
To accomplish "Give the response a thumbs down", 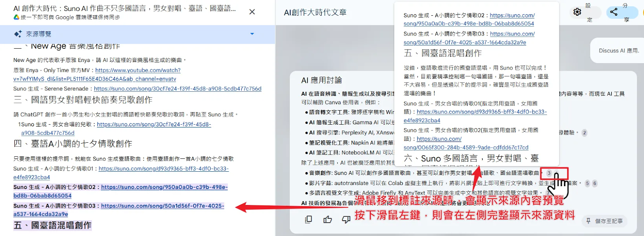I will pyautogui.click(x=346, y=220).
